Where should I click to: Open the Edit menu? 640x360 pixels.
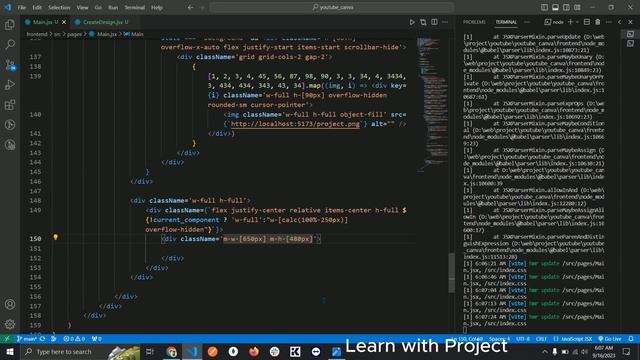click(x=37, y=7)
